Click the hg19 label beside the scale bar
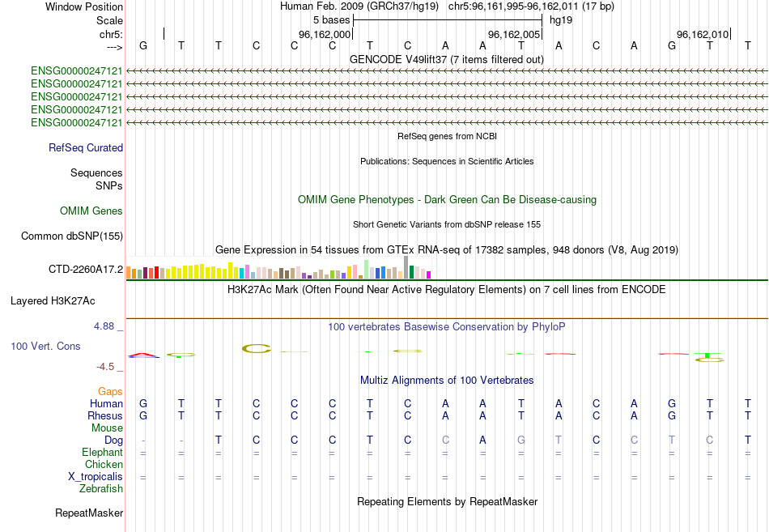The width and height of the screenshot is (769, 532). pos(561,20)
